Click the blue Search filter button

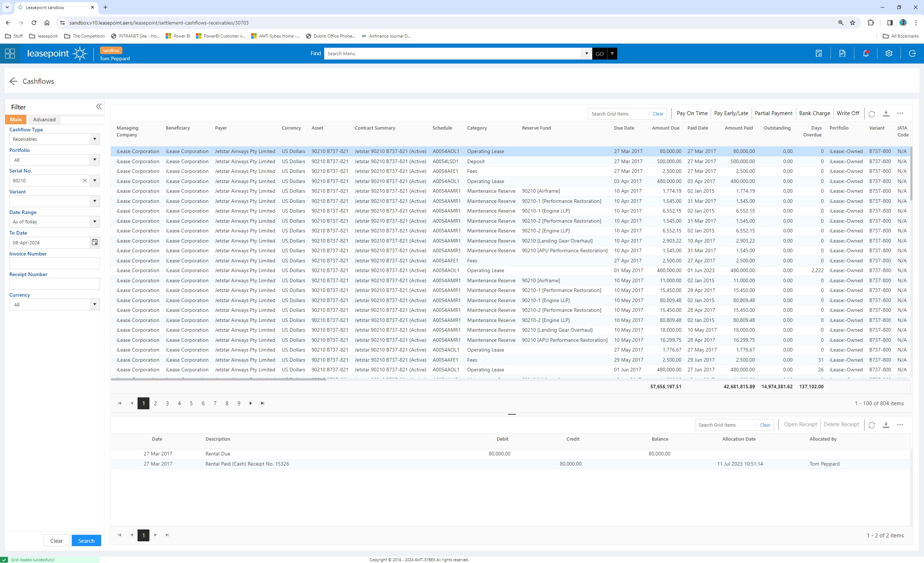(x=86, y=541)
